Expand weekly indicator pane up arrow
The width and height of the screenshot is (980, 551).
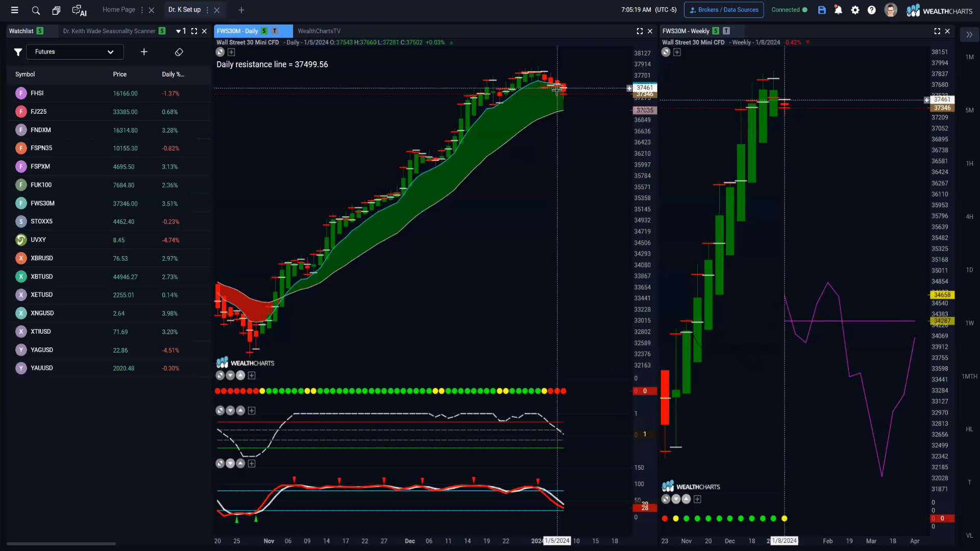tap(686, 499)
